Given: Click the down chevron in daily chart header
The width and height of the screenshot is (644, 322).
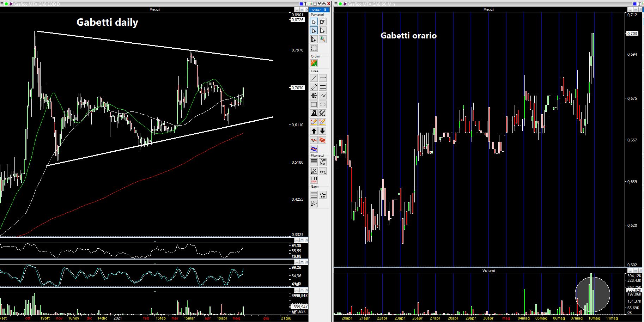Looking at the screenshot, I should tap(320, 4).
